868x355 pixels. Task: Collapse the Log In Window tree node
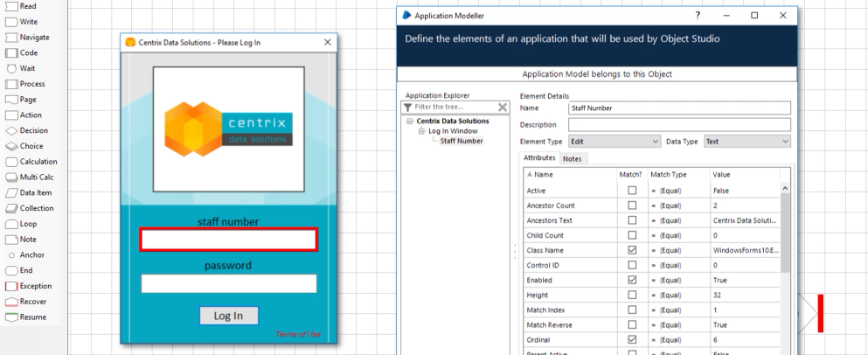421,130
